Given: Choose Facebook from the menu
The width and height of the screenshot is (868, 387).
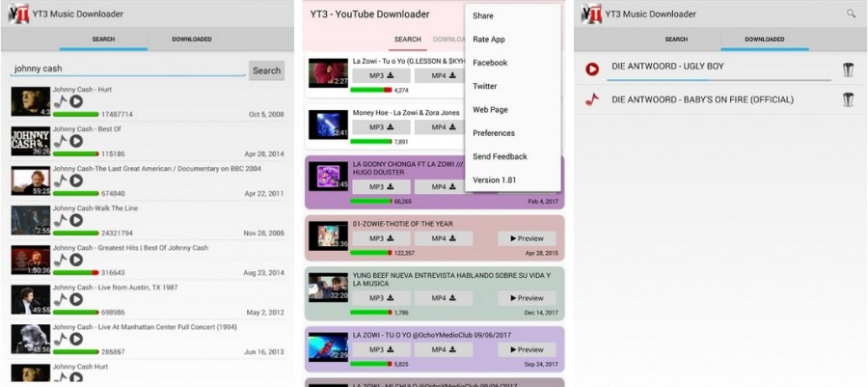Looking at the screenshot, I should pyautogui.click(x=513, y=63).
